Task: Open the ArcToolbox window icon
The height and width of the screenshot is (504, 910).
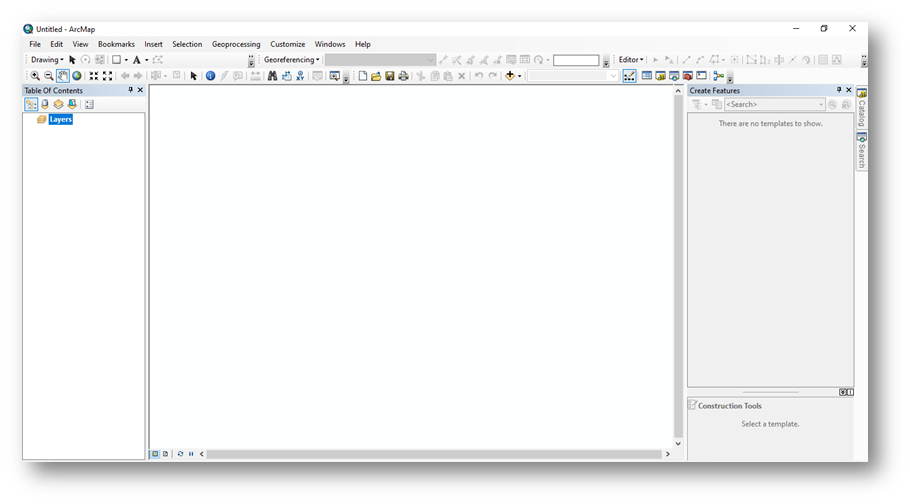Action: click(x=688, y=75)
